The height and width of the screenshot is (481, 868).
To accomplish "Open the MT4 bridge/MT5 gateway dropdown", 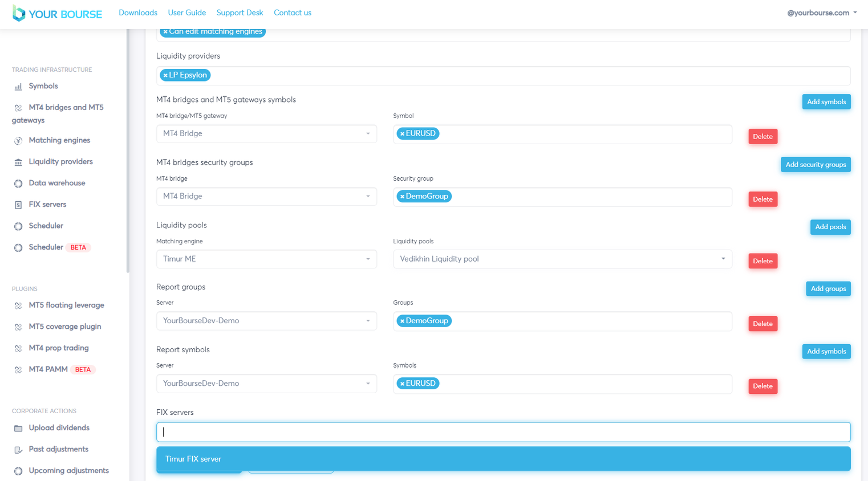I will coord(266,134).
